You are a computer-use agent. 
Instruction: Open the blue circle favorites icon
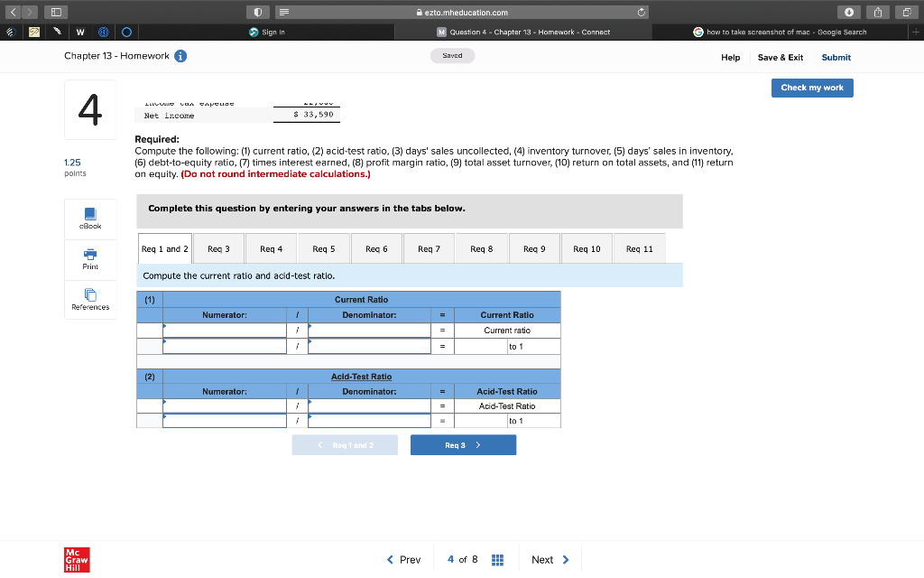126,32
